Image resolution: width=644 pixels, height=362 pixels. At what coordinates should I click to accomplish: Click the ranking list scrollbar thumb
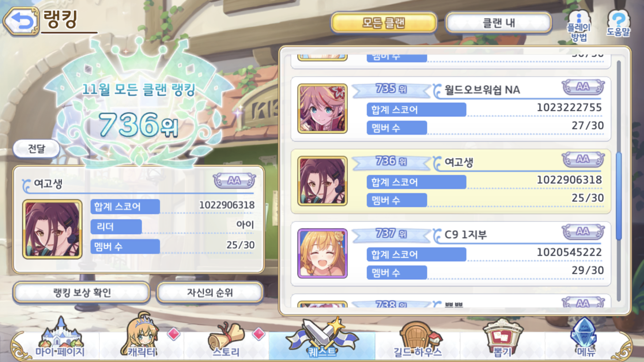[619, 196]
